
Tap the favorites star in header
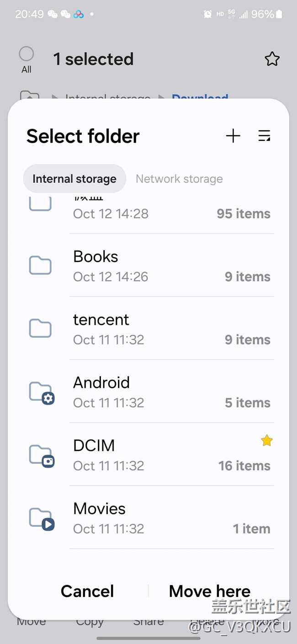[x=272, y=59]
